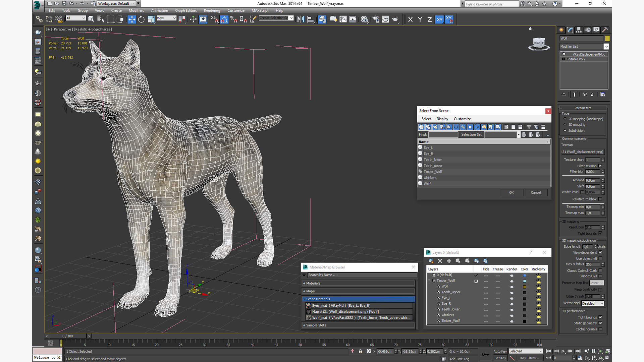Create new layer in Layer dialog
The height and width of the screenshot is (362, 644).
tap(431, 261)
